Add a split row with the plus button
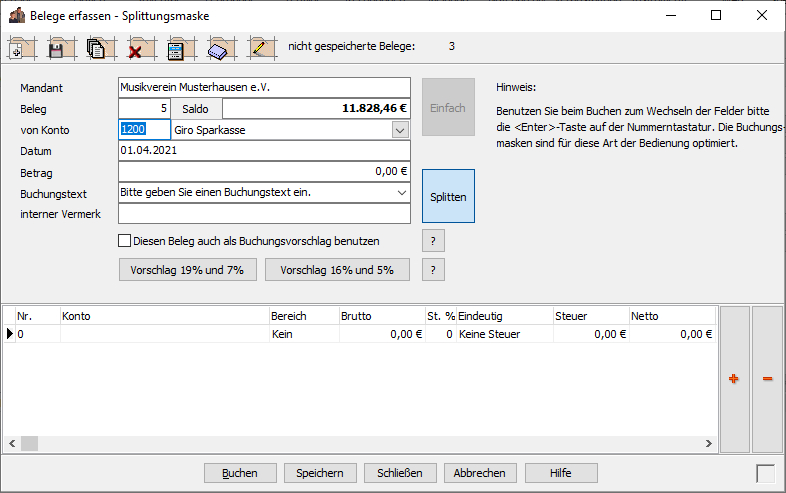Viewport: 786px width, 493px height. click(x=734, y=379)
